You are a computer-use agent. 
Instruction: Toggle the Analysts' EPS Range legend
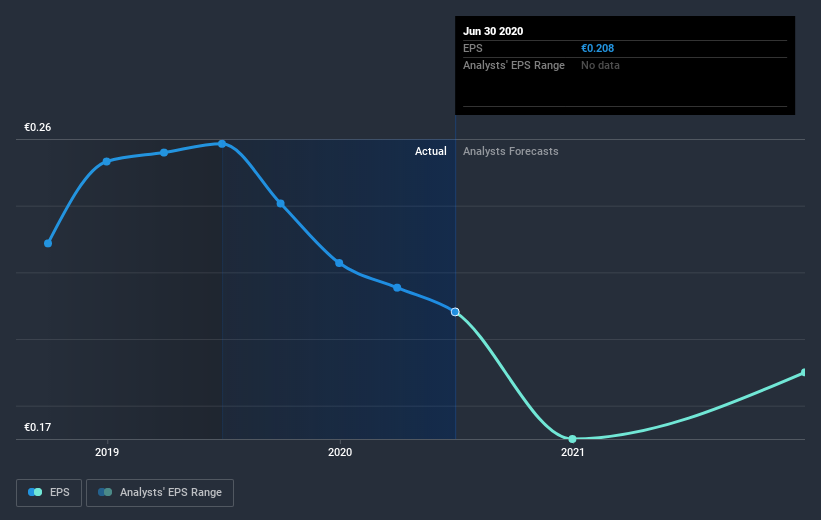click(x=160, y=492)
